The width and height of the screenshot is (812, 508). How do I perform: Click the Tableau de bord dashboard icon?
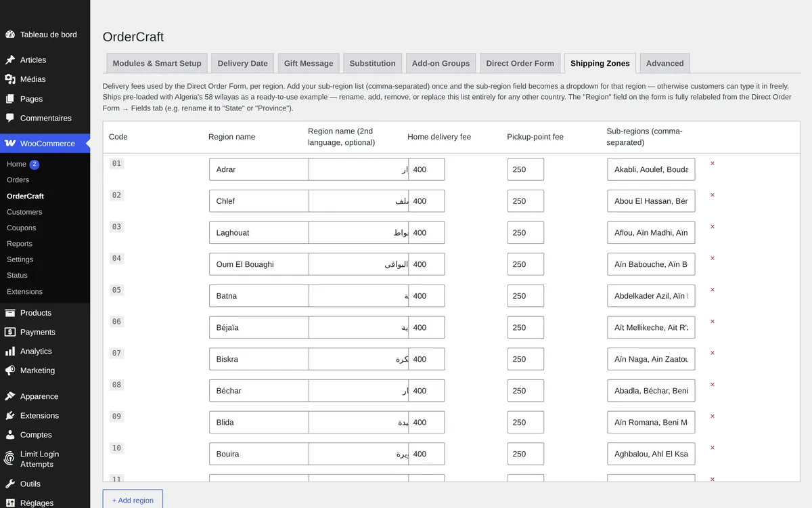10,35
